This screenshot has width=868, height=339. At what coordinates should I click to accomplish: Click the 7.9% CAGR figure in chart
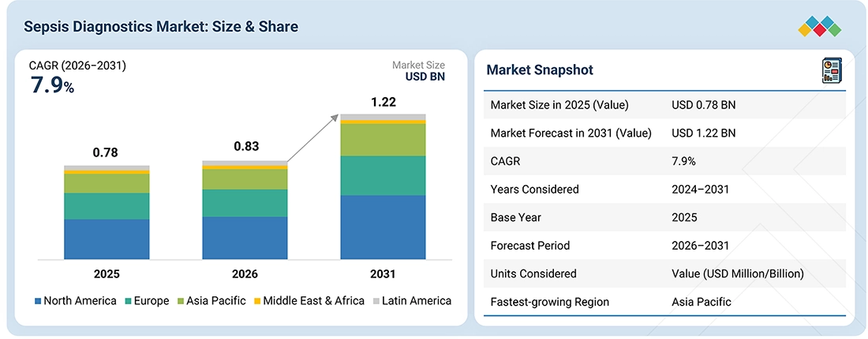pos(51,86)
